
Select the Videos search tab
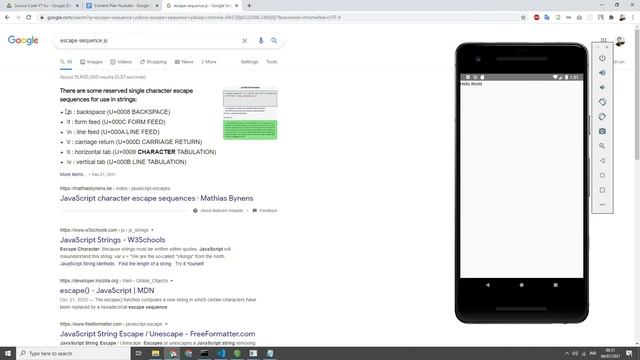pyautogui.click(x=121, y=62)
